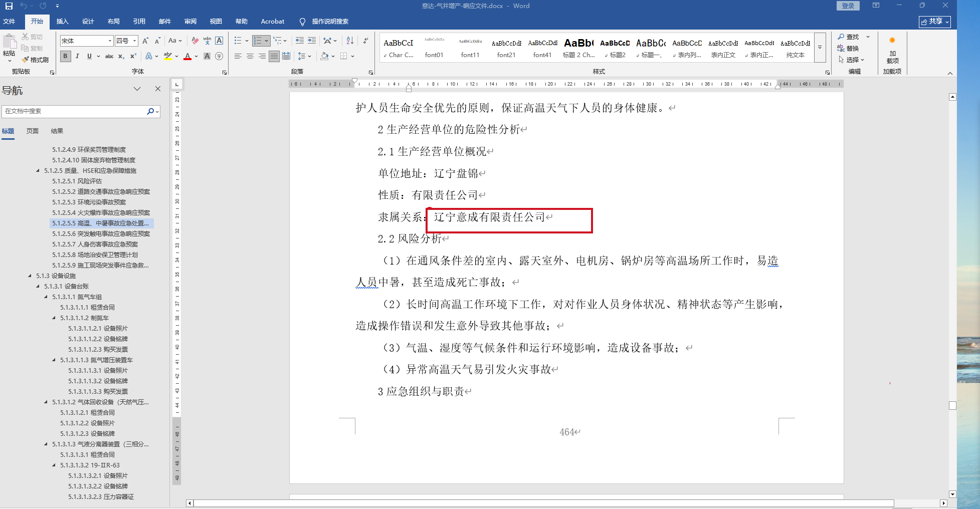
Task: Apply superscript formatting
Action: pyautogui.click(x=133, y=56)
